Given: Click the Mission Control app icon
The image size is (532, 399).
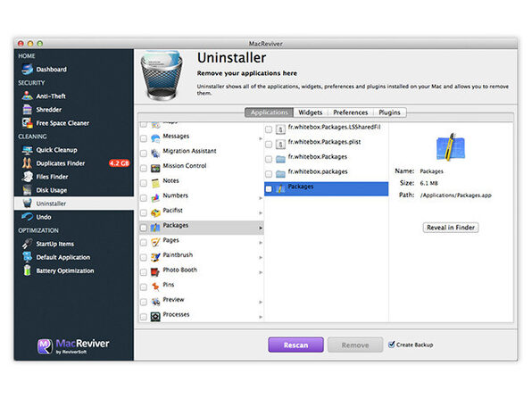Looking at the screenshot, I should pyautogui.click(x=155, y=169).
